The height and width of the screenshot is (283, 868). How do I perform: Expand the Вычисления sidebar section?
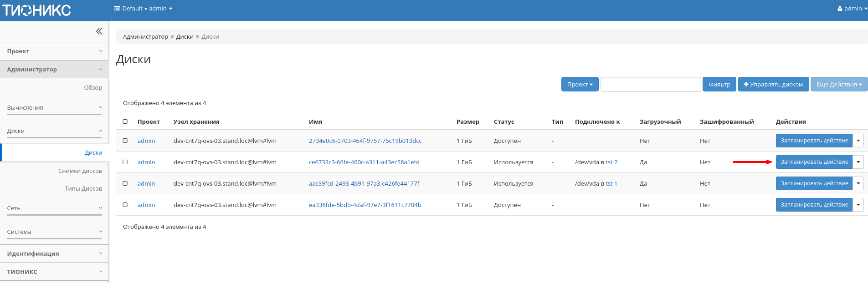(54, 108)
